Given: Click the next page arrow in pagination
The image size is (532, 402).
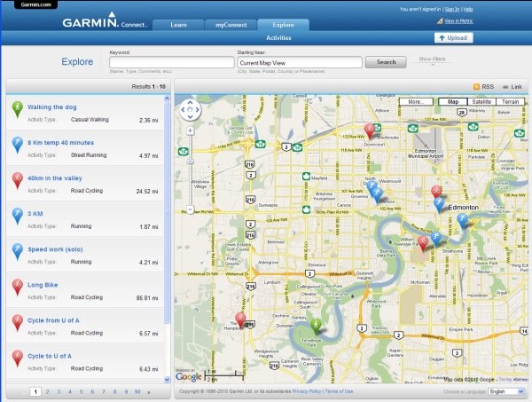Looking at the screenshot, I should [149, 392].
